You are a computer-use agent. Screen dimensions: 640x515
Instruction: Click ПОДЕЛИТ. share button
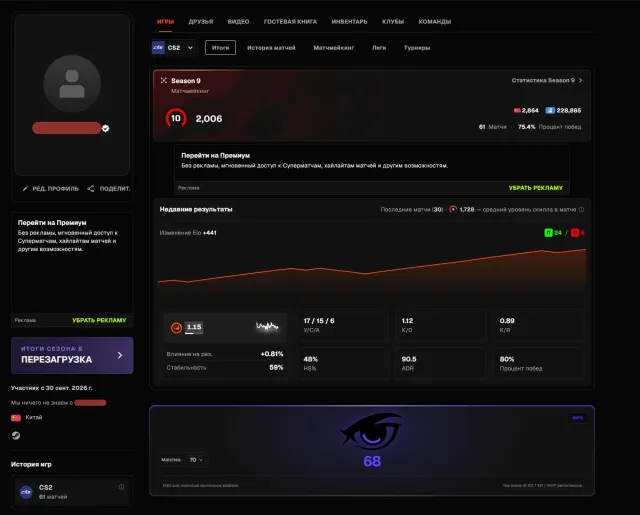[x=109, y=189]
